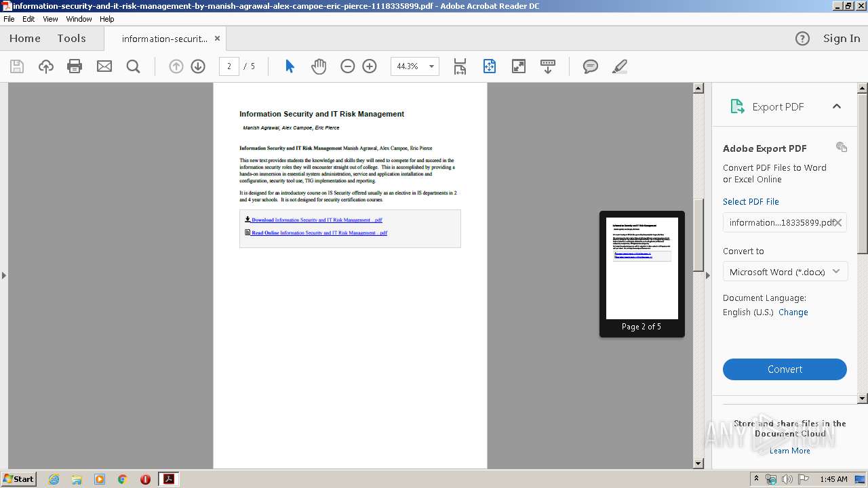868x488 pixels.
Task: Open Convert to Microsoft Word dropdown
Action: pyautogui.click(x=785, y=272)
